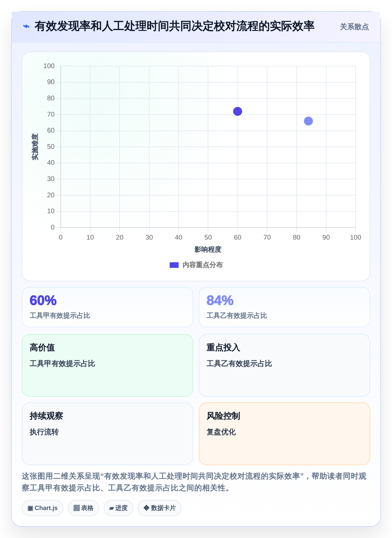The width and height of the screenshot is (392, 538).
Task: Click 复盘优化 text in 风险控制 card
Action: coord(221,432)
